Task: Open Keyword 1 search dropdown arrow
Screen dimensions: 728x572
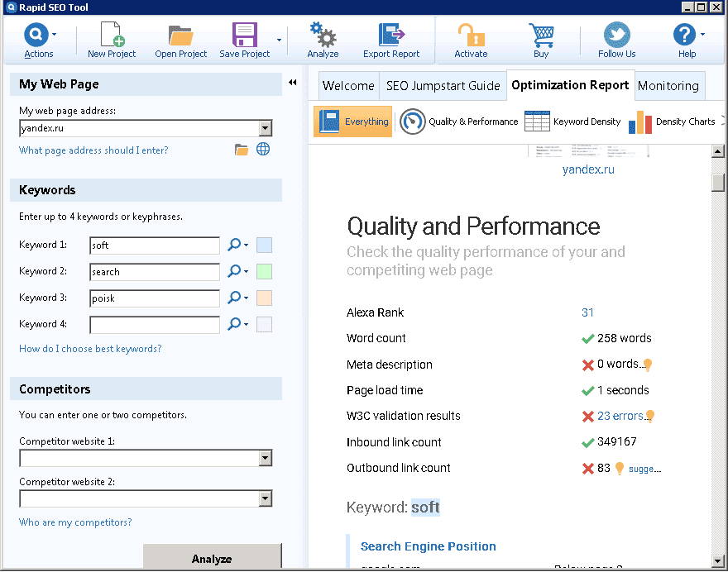Action: click(x=246, y=245)
